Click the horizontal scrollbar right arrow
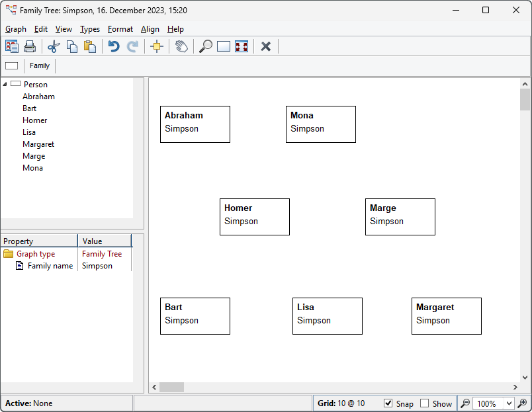532x412 pixels. [515, 388]
